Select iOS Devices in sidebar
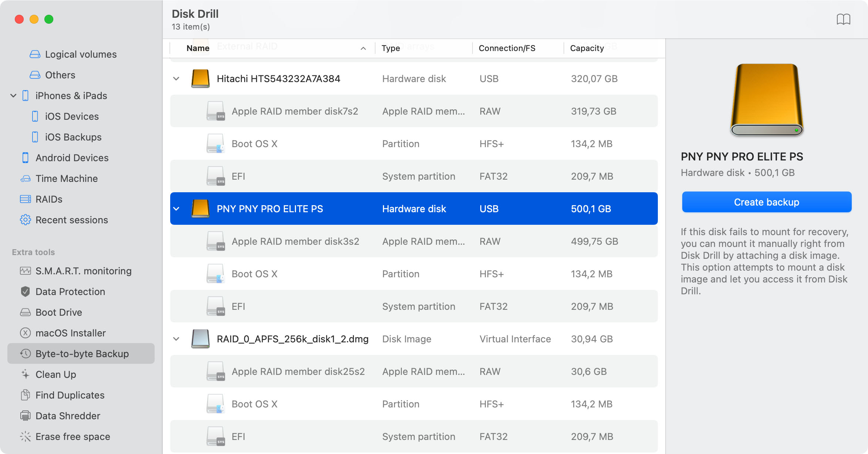Viewport: 868px width, 454px height. click(x=81, y=116)
